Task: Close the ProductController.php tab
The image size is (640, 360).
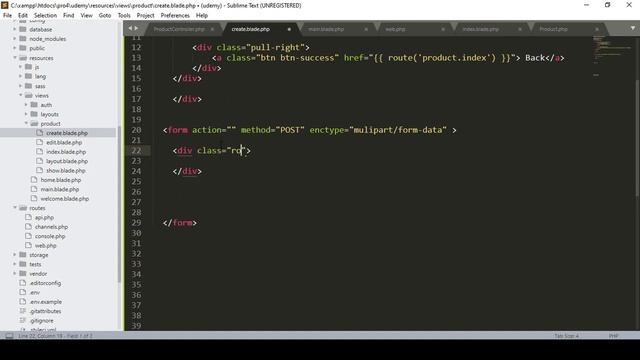Action: tap(212, 29)
